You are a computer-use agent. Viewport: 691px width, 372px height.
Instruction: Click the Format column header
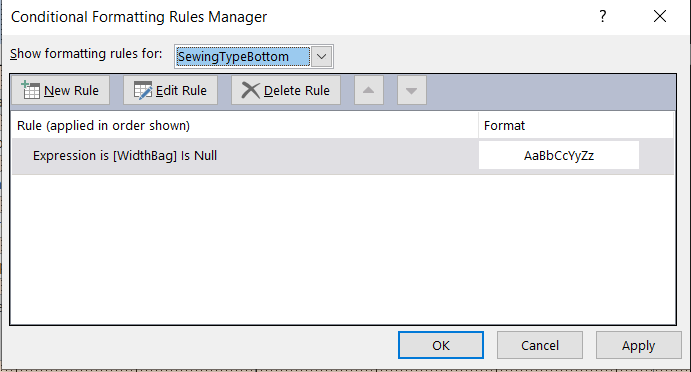(x=504, y=126)
